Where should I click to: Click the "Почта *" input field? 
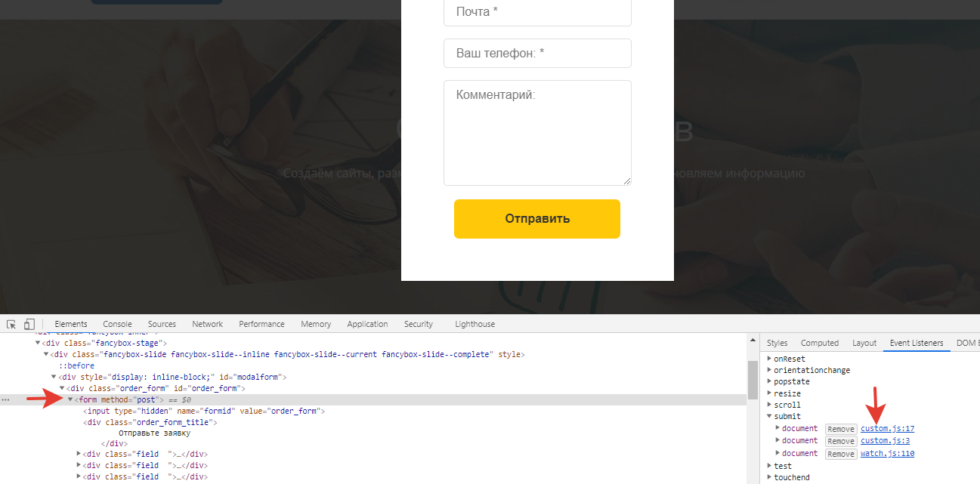pos(537,12)
